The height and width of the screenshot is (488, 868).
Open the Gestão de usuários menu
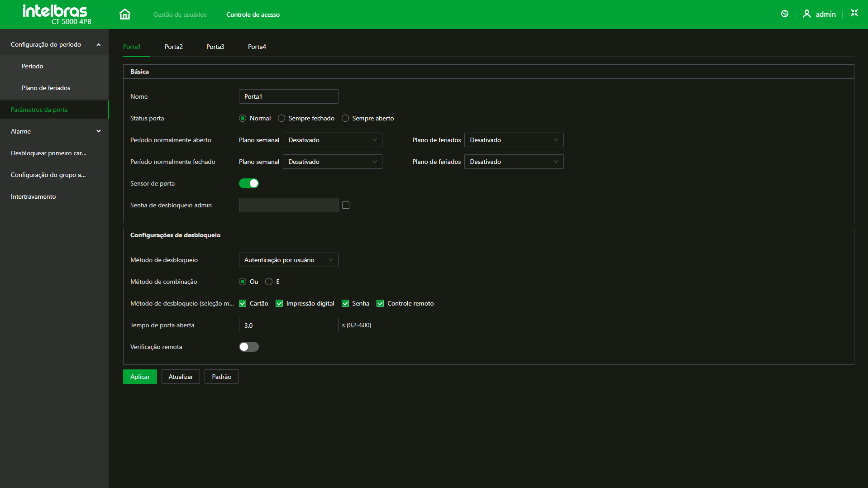coord(180,14)
